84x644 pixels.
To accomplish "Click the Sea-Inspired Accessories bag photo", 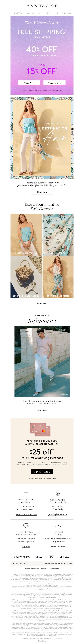I will point(26,277).
